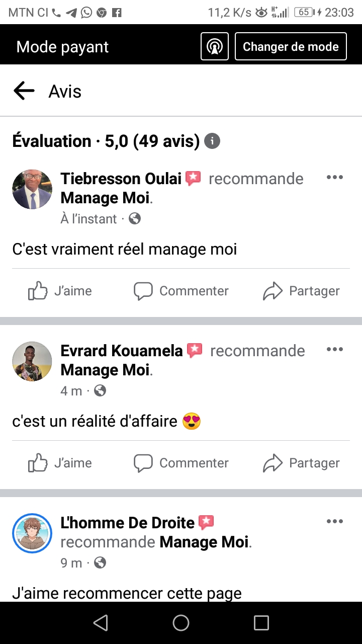Open the broadcast icon in Mode payant bar
Screen dimensions: 362x644
click(215, 47)
